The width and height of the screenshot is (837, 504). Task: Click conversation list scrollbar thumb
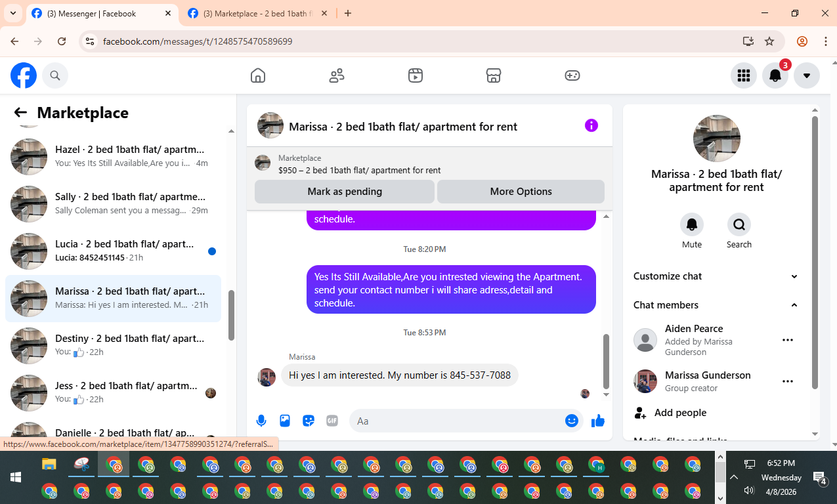pyautogui.click(x=231, y=315)
